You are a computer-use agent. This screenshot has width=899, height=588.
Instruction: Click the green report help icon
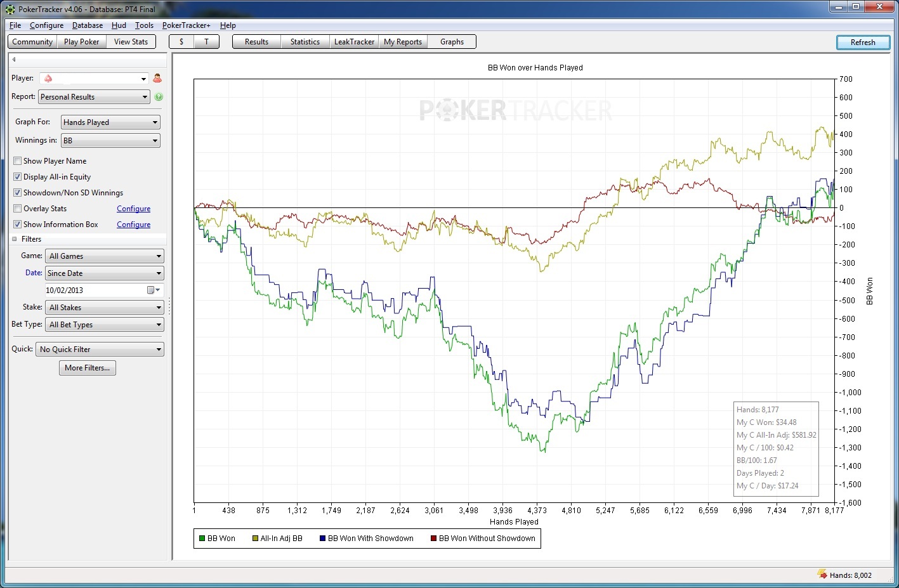(159, 97)
